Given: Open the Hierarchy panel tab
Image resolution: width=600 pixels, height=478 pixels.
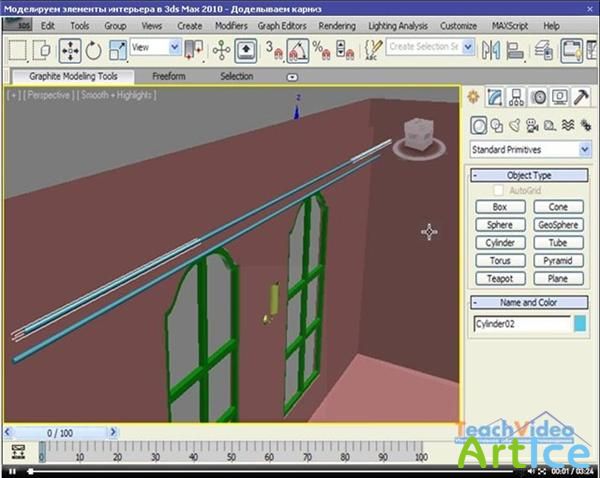Looking at the screenshot, I should pos(516,97).
